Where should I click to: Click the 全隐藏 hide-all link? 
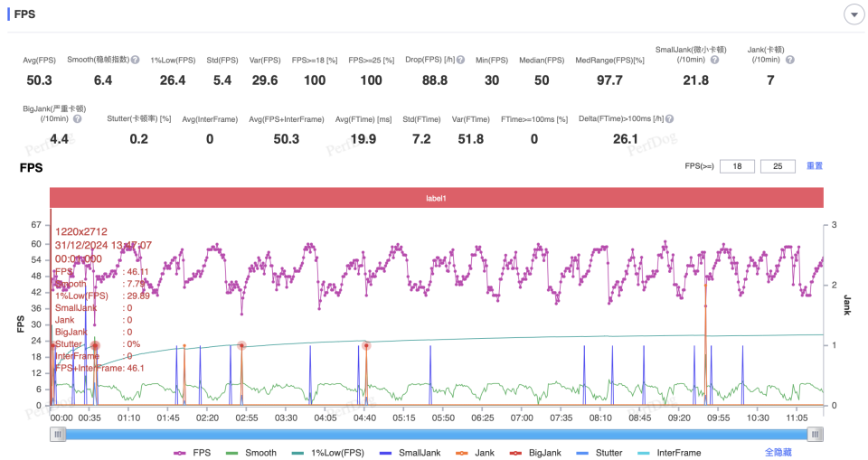(778, 452)
